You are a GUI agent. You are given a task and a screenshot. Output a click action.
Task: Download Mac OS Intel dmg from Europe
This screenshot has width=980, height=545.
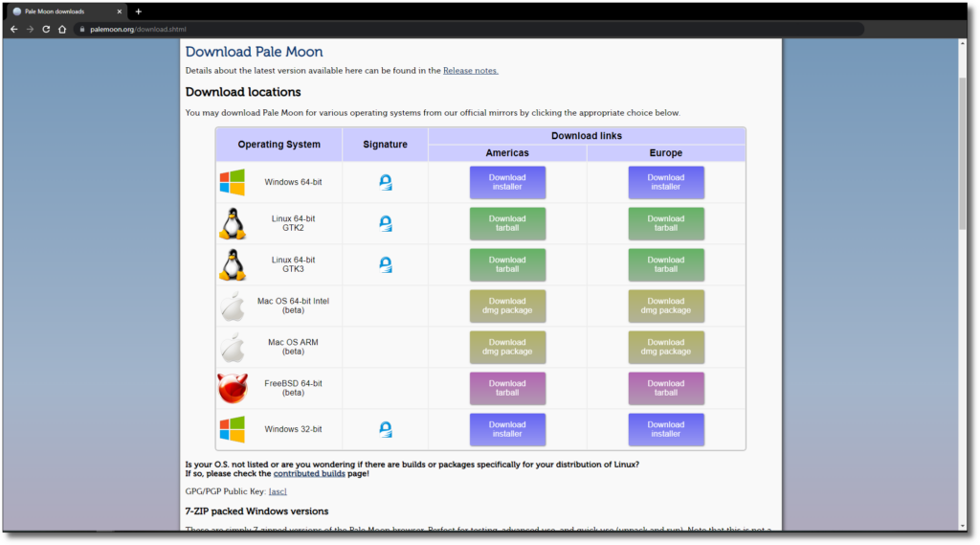[x=666, y=306]
